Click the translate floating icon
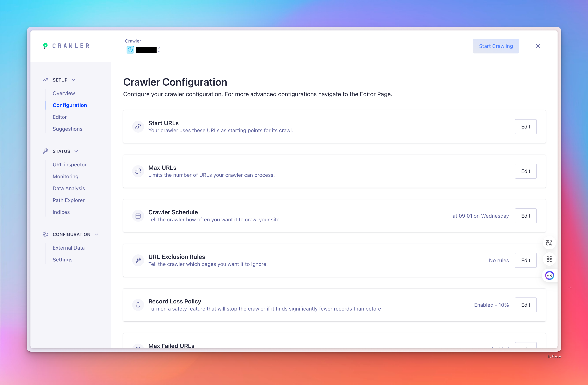Viewport: 588px width, 385px height. click(549, 243)
